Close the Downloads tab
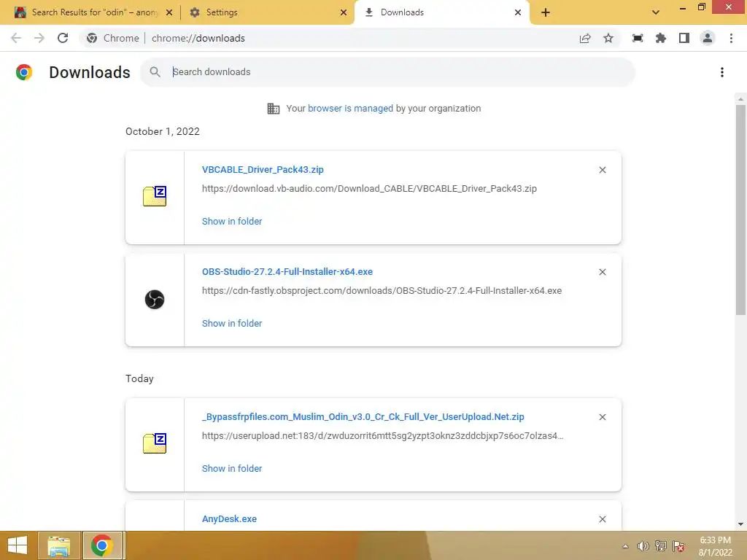 click(x=518, y=12)
